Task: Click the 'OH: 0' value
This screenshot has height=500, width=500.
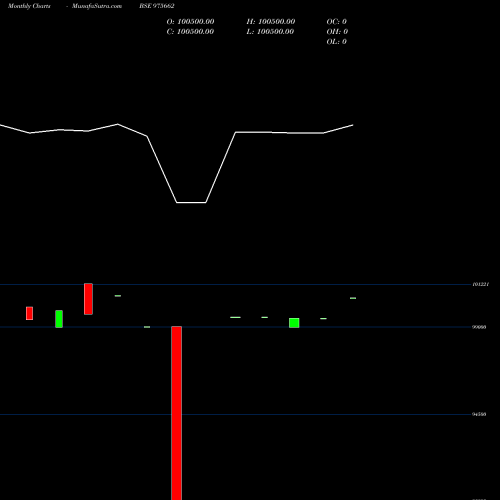Action: click(337, 32)
